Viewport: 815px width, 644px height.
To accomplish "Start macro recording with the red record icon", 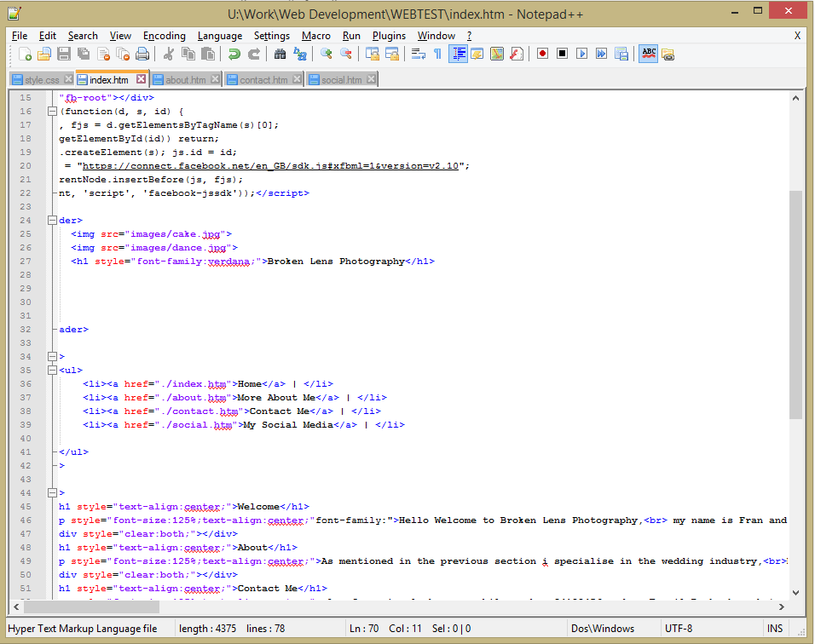I will (543, 53).
